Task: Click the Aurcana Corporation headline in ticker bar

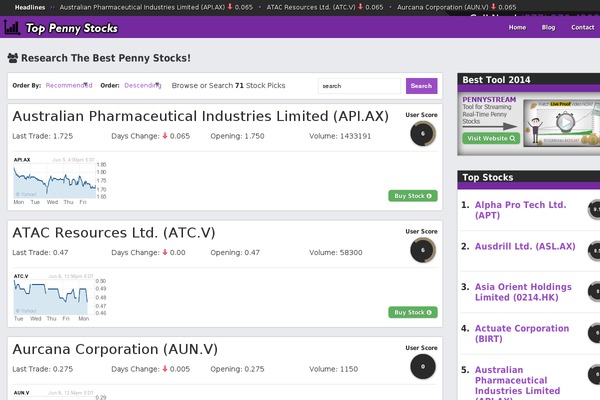Action: click(x=443, y=7)
